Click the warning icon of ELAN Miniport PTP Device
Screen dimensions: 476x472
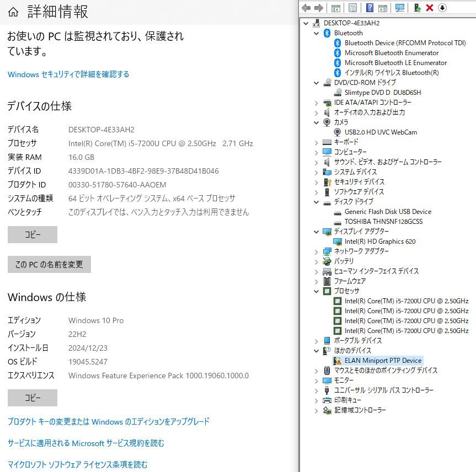[x=338, y=361]
